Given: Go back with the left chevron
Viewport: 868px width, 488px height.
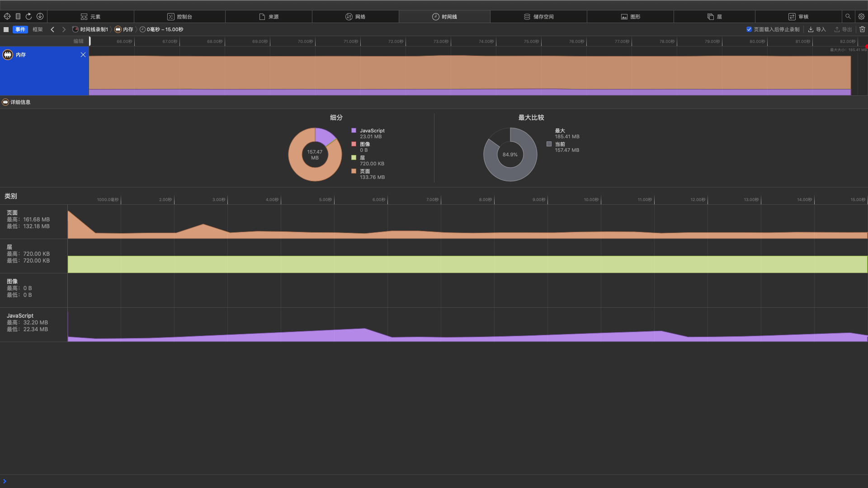Looking at the screenshot, I should click(x=52, y=29).
